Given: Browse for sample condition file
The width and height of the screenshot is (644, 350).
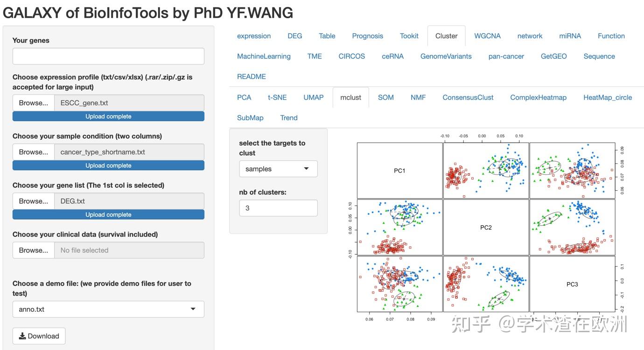Looking at the screenshot, I should (34, 152).
